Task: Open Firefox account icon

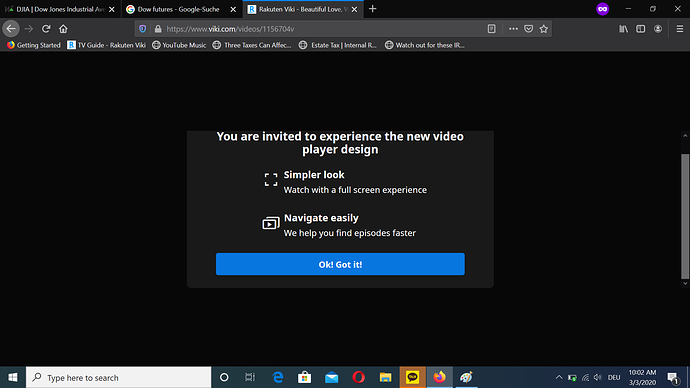Action: (x=658, y=29)
